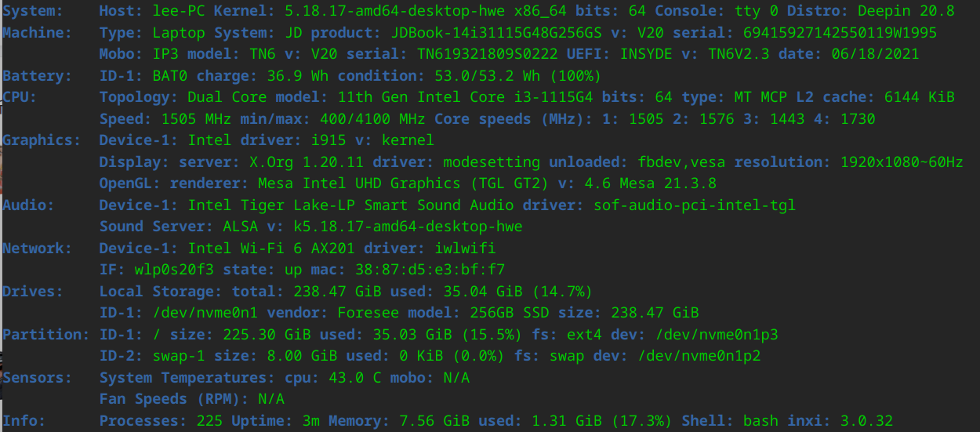Click the Wi-Fi driver name iwlwifi
980x432 pixels.
pyautogui.click(x=464, y=249)
